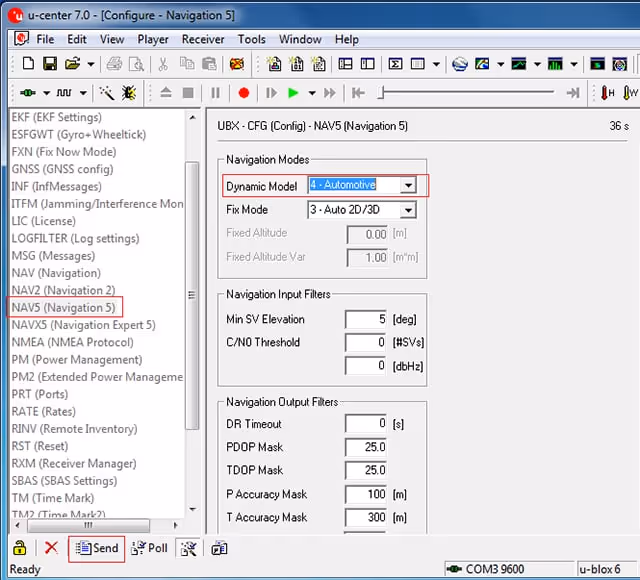Screen dimensions: 640x580
Task: Click the hex view icon beside autopoll
Action: point(219,549)
